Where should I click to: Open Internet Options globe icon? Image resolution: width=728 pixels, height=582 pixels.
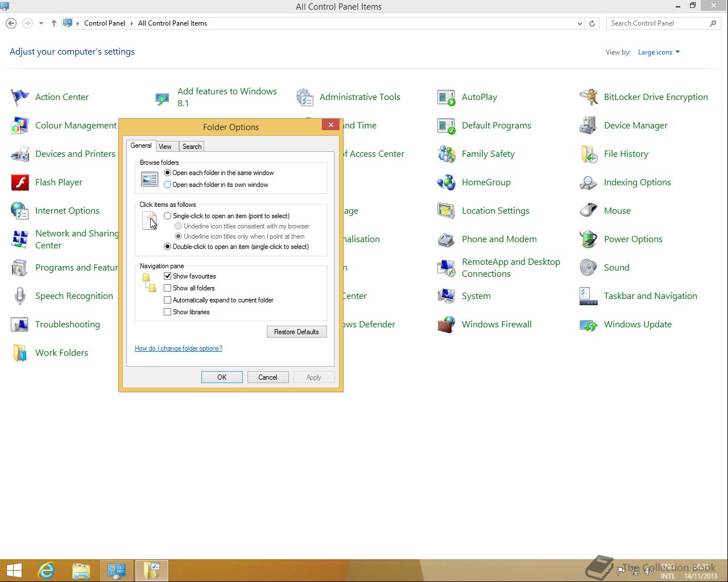click(20, 211)
